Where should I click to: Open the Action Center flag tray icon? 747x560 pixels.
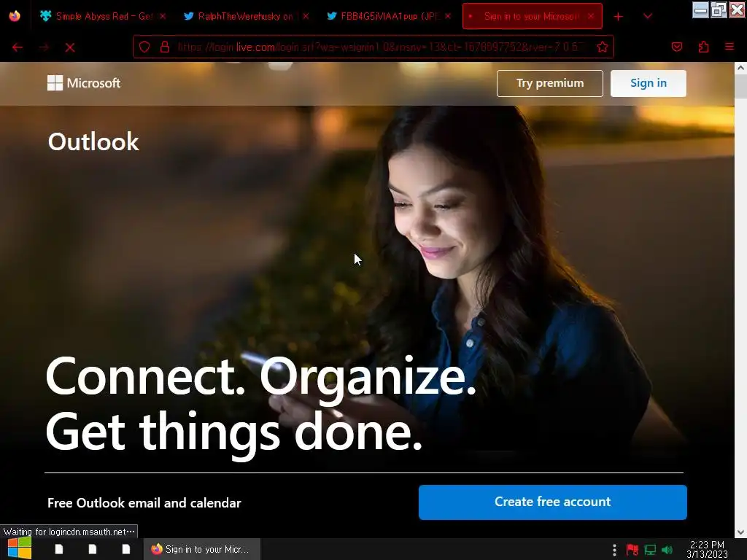click(x=632, y=550)
